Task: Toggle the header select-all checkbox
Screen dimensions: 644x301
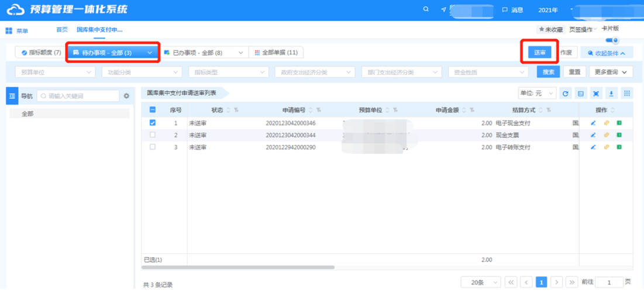Action: 153,110
